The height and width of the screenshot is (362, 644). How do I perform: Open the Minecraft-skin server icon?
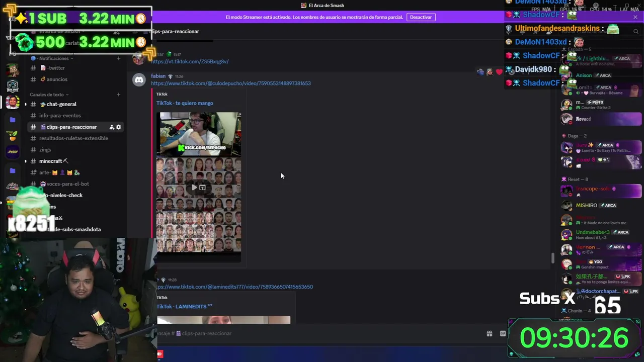click(x=13, y=69)
